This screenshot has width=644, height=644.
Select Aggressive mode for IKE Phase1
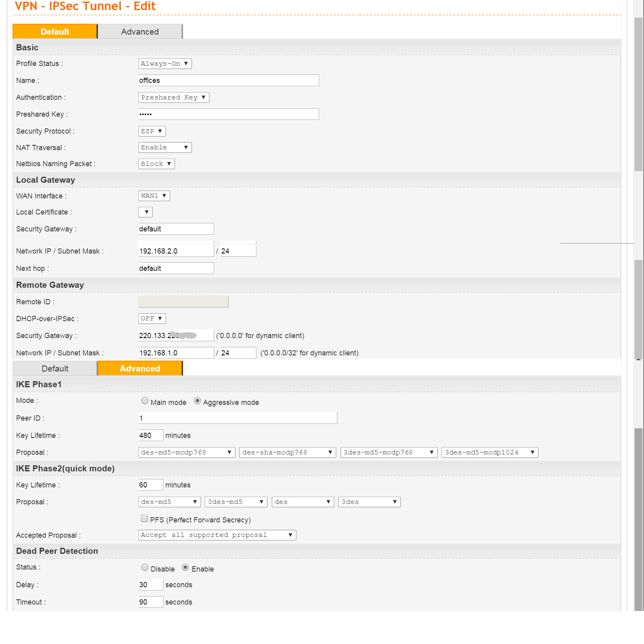click(x=197, y=400)
